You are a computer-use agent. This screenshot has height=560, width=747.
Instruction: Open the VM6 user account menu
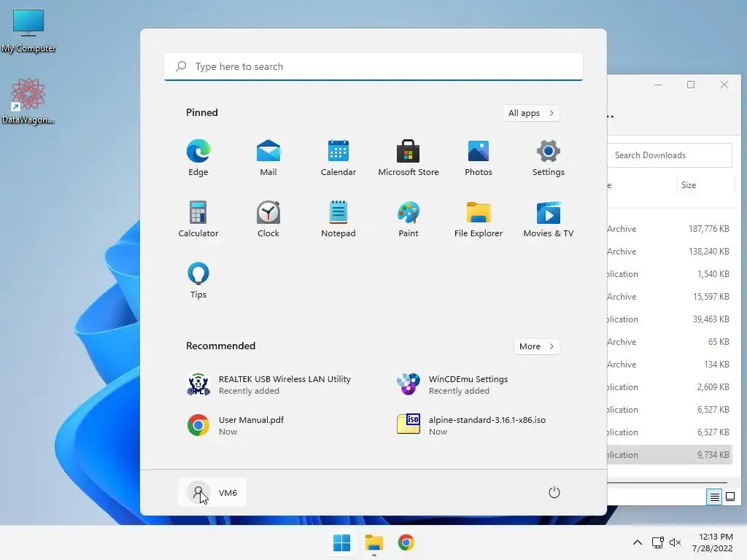point(212,492)
